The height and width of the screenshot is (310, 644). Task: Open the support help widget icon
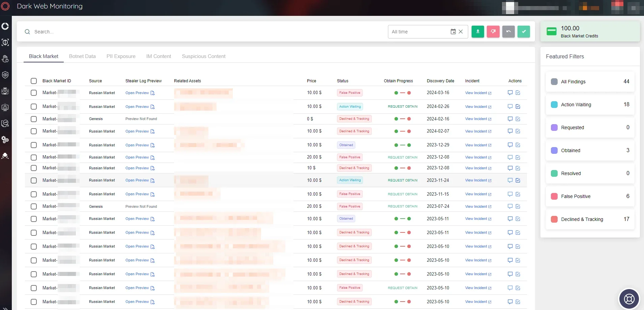pos(629,299)
